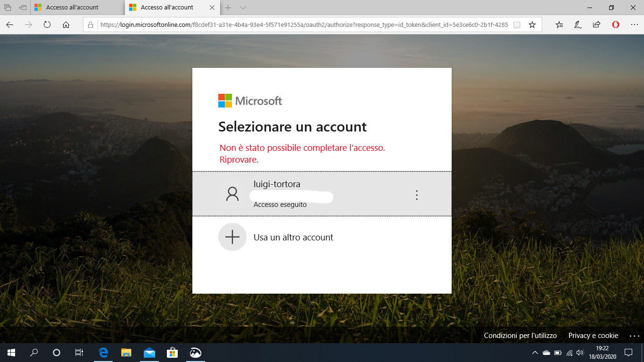
Task: Click the plus icon for another account
Action: coord(232,237)
